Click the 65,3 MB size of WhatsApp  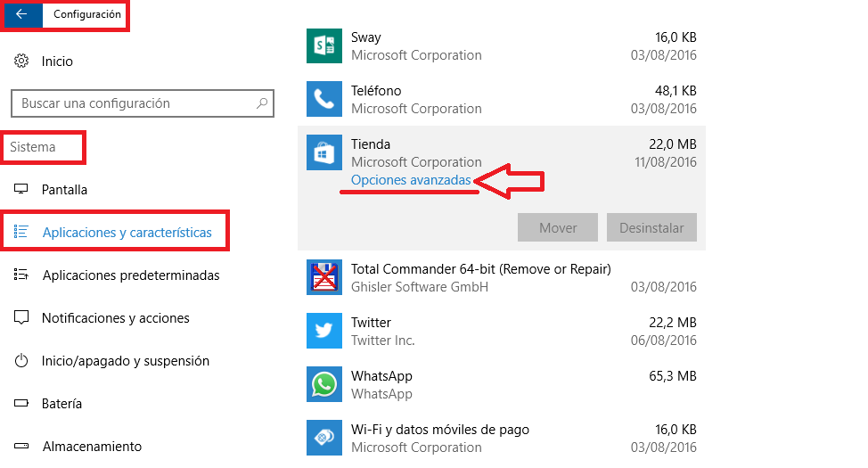coord(673,376)
